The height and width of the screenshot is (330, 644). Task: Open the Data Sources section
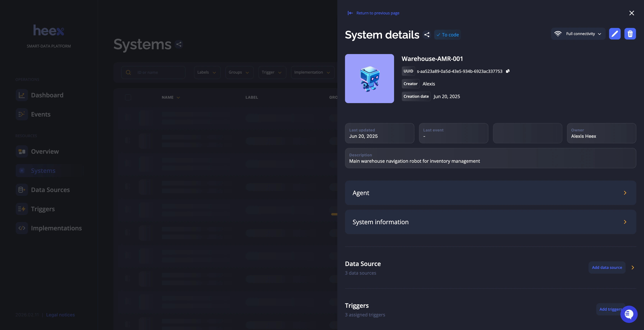tap(50, 190)
